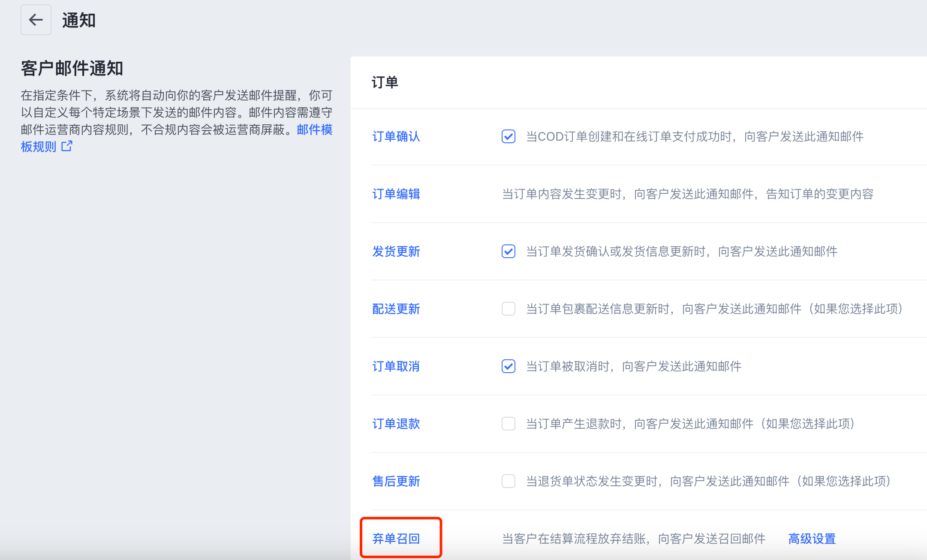This screenshot has width=927, height=560.
Task: Open the 配送更新 email template
Action: click(396, 309)
